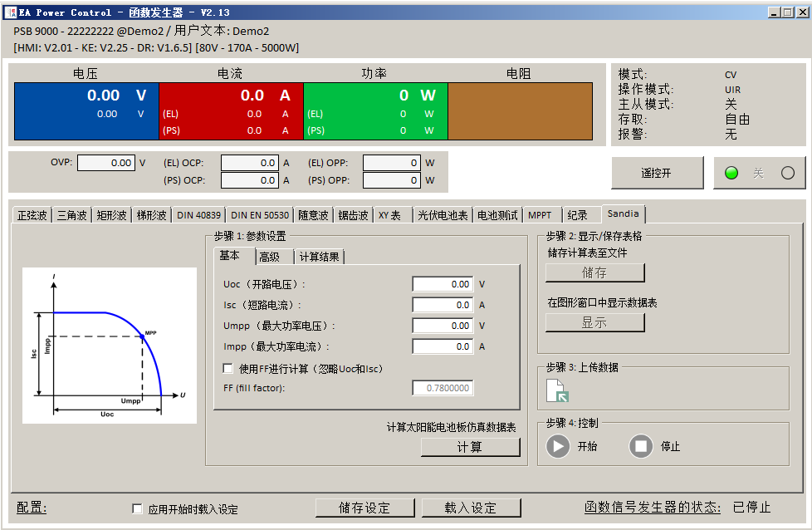Image resolution: width=812 pixels, height=530 pixels.
Task: Switch to the XY 表 tab
Action: pos(393,215)
